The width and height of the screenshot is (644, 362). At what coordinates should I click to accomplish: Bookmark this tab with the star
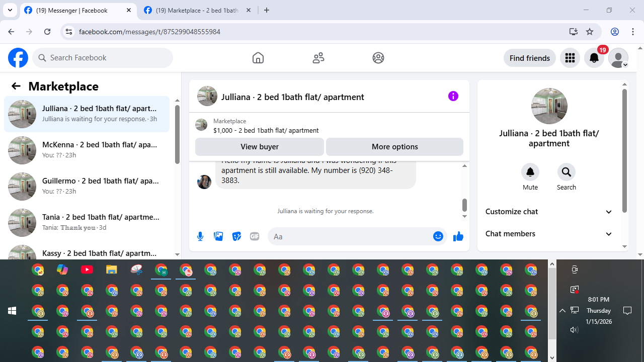[x=590, y=32]
